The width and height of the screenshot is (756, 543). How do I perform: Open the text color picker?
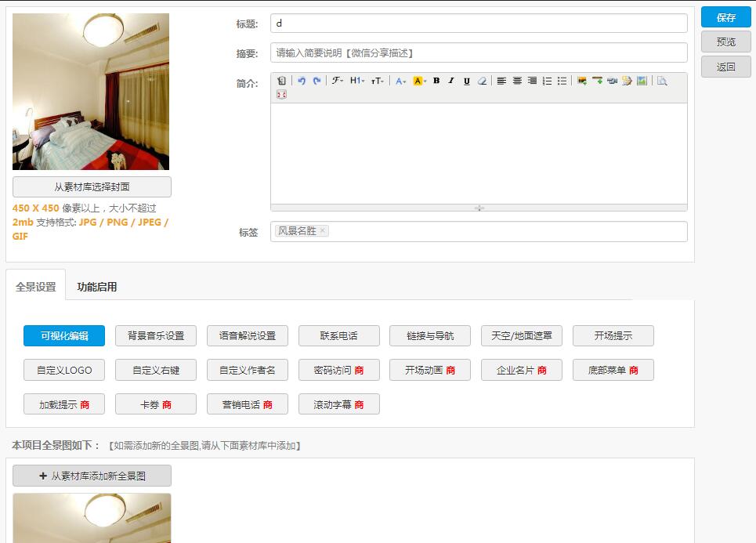(400, 81)
